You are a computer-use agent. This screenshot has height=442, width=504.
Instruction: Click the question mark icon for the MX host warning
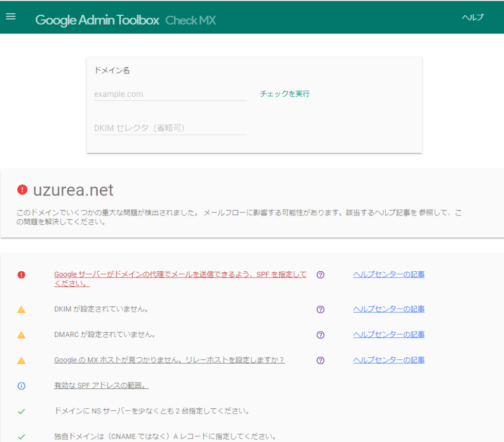pos(320,360)
